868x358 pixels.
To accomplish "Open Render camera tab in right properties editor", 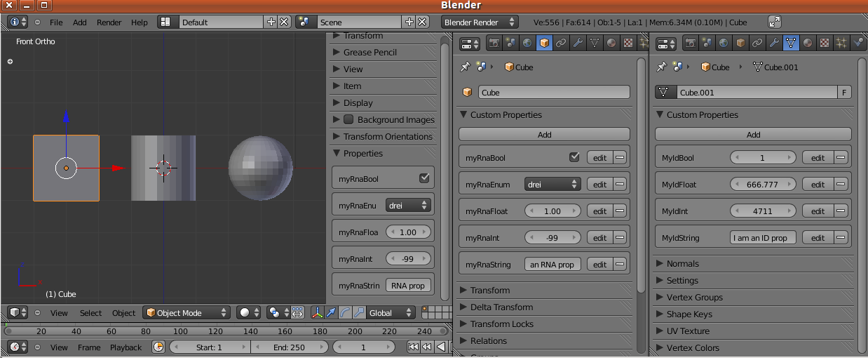I will [691, 44].
